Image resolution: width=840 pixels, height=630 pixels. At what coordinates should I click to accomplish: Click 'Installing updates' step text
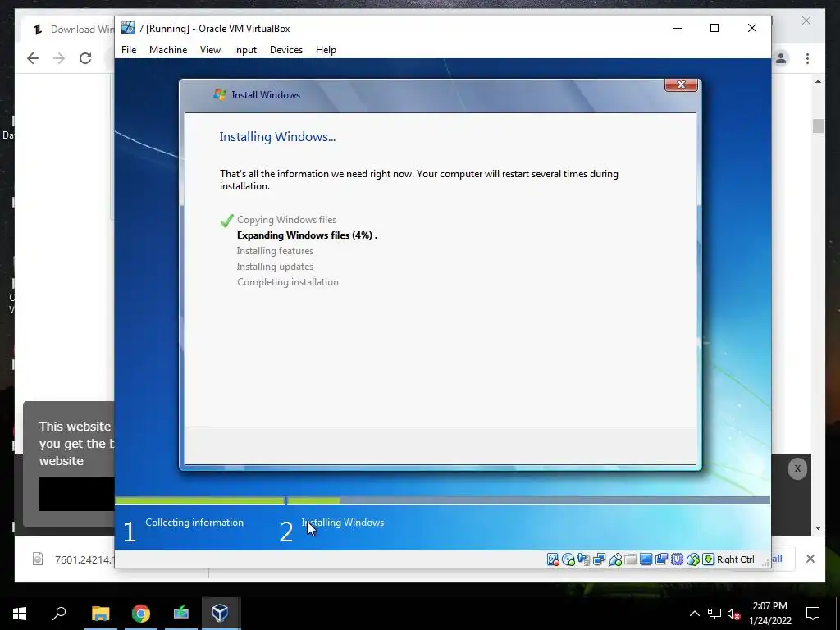[x=275, y=267]
